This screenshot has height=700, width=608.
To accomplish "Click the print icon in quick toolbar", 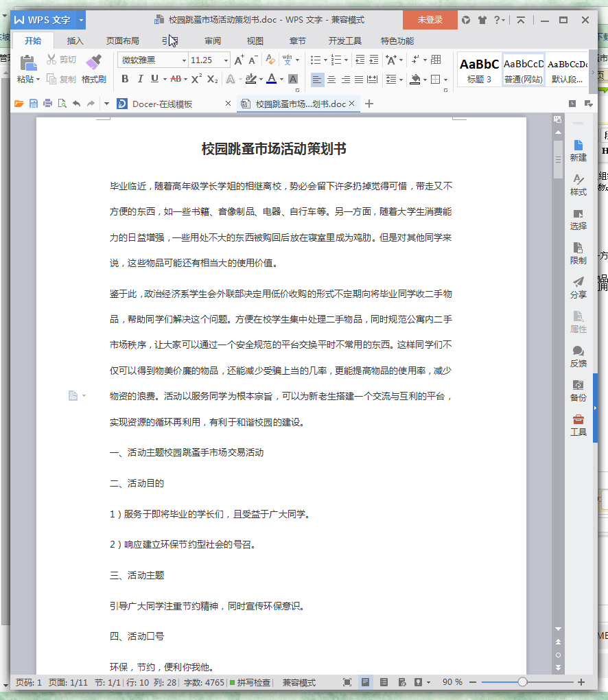I will [x=47, y=104].
